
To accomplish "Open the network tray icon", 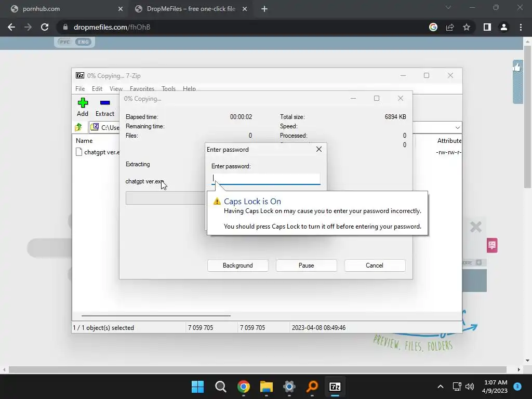I will point(457,387).
